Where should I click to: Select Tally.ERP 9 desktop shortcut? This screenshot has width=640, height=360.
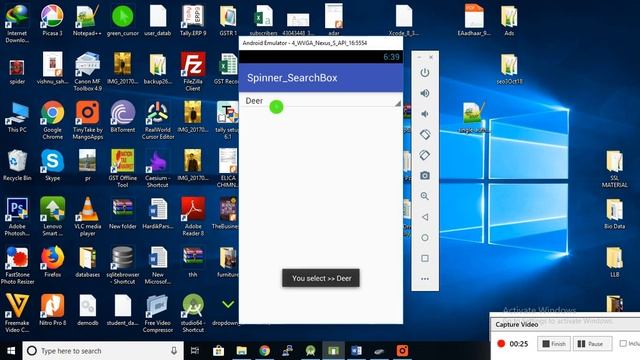pos(193,20)
